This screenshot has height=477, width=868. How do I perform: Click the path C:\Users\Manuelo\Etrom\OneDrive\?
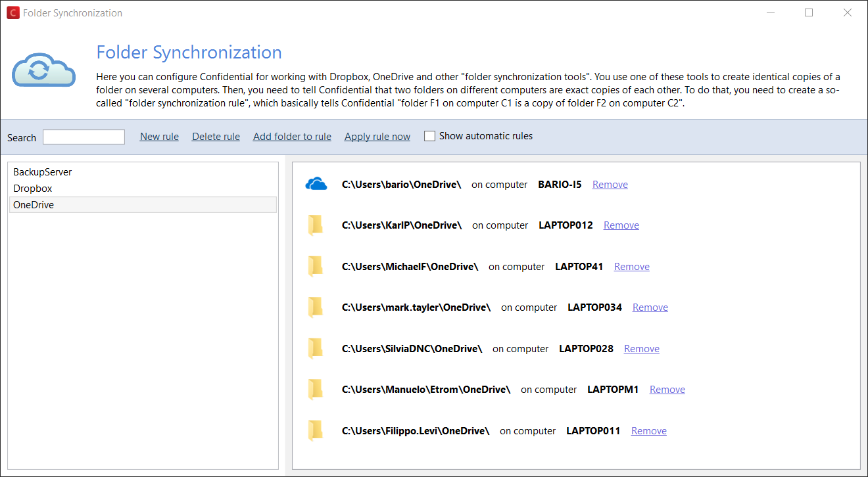click(426, 390)
